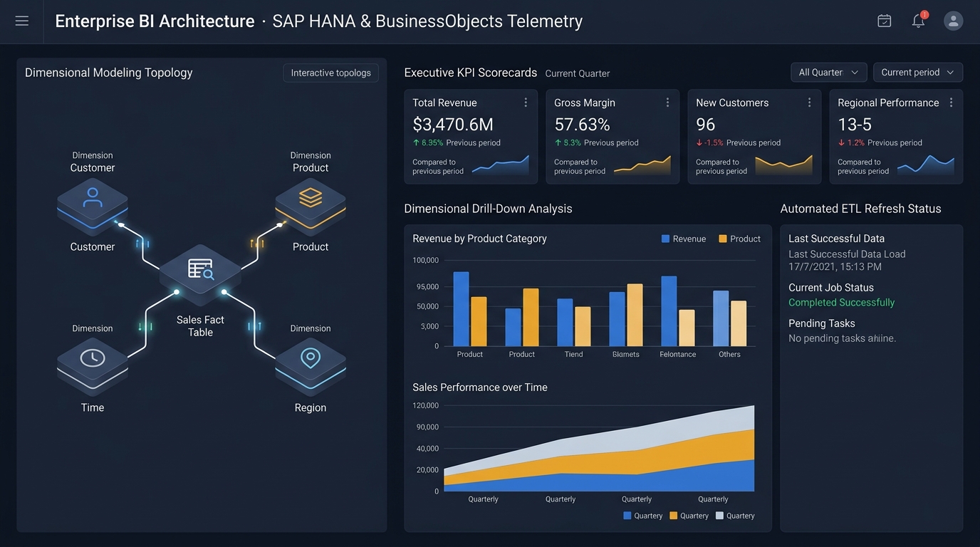Open the calendar schedule icon

[884, 21]
